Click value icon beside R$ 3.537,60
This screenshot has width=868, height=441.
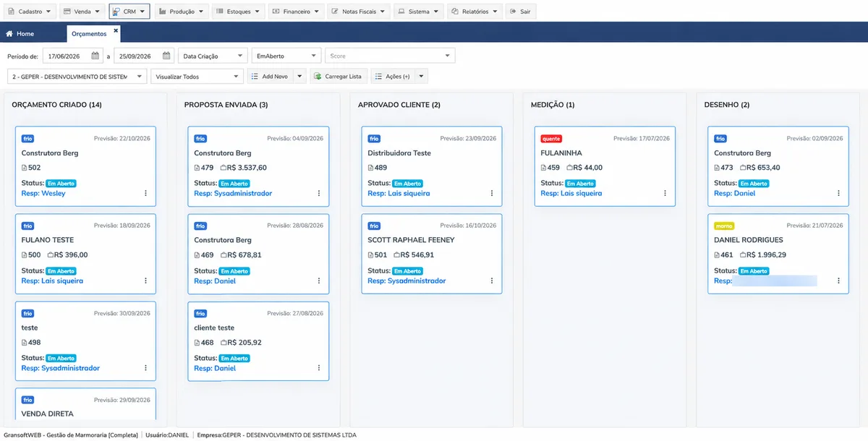pyautogui.click(x=224, y=168)
